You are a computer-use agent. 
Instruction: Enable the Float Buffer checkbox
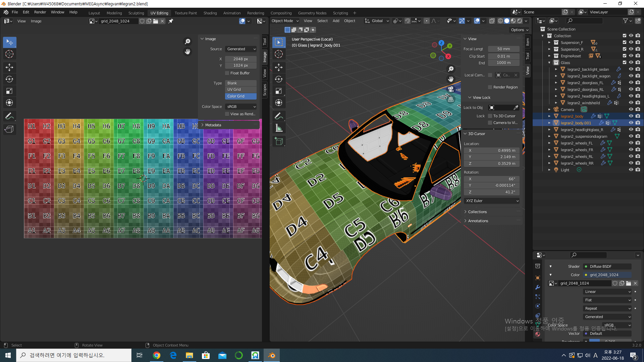click(x=227, y=73)
